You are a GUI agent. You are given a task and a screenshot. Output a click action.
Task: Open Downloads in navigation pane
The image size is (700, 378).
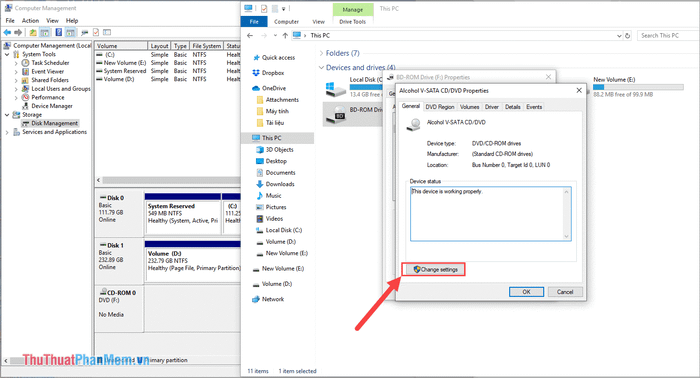click(280, 184)
